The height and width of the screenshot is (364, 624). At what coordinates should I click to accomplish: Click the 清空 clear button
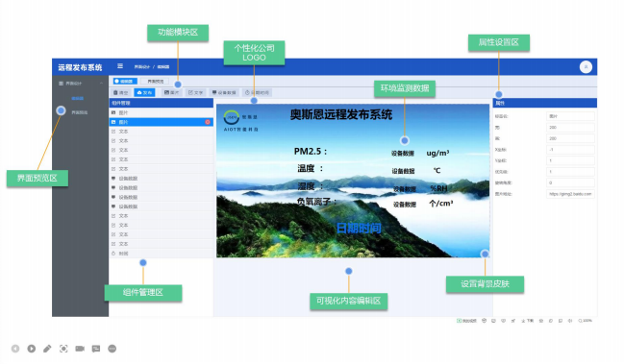point(121,92)
